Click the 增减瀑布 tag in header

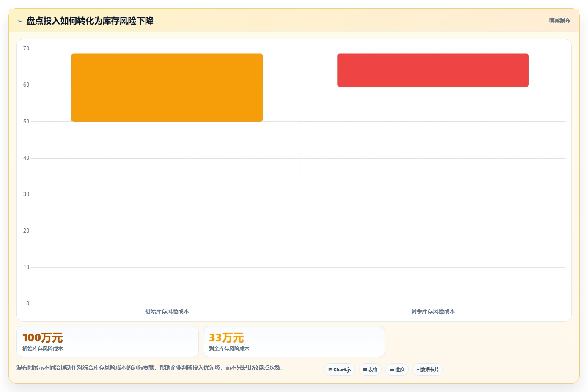pos(559,20)
